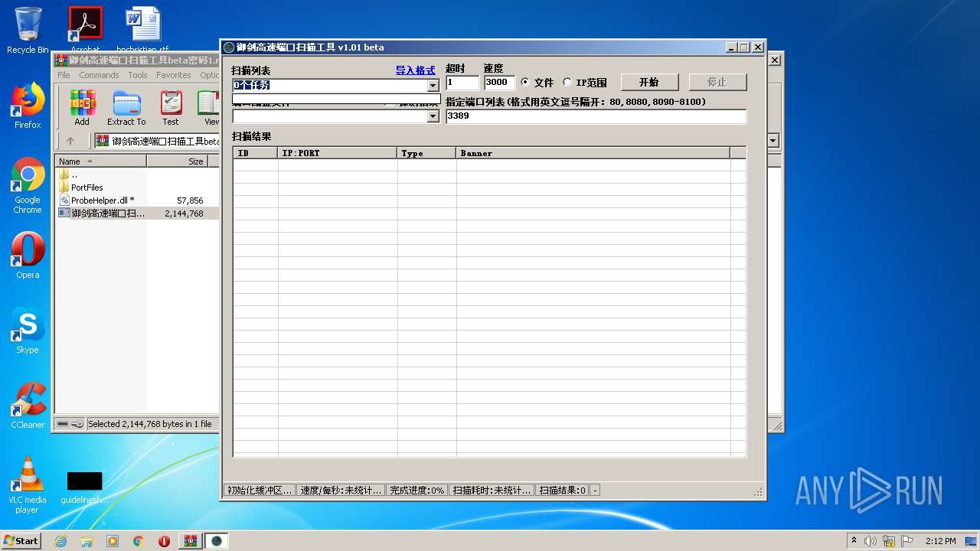Select the IP范围 radio option
The height and width of the screenshot is (551, 980).
(585, 83)
